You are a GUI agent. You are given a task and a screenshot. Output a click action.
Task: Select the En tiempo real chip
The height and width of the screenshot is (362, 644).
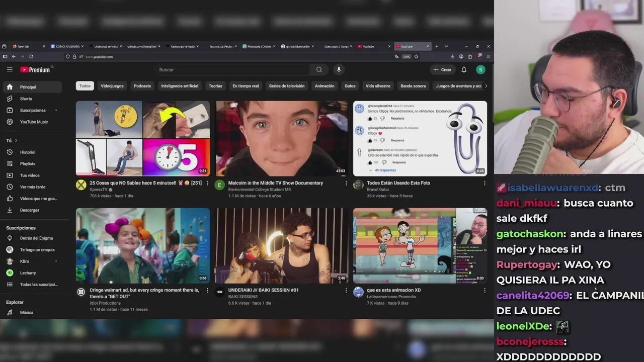[246, 86]
